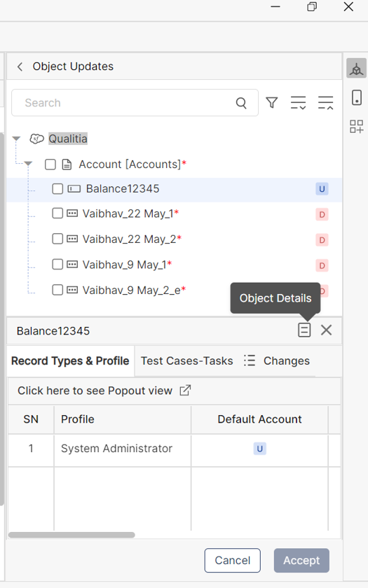Screen dimensions: 368x588
Task: Switch to the Changes tab
Action: [277, 360]
